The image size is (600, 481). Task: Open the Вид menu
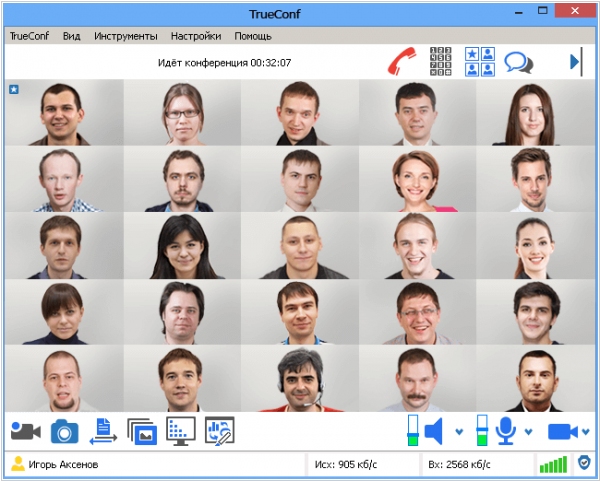coord(72,36)
